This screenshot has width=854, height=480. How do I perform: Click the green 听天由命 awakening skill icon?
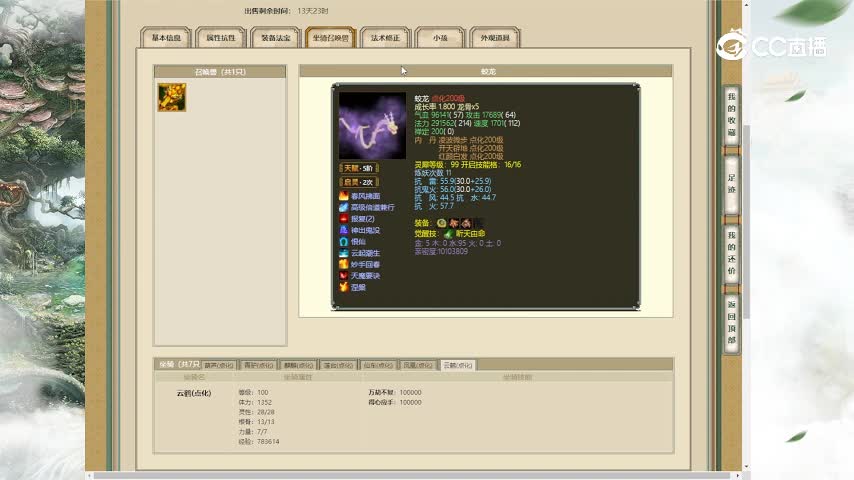point(449,233)
